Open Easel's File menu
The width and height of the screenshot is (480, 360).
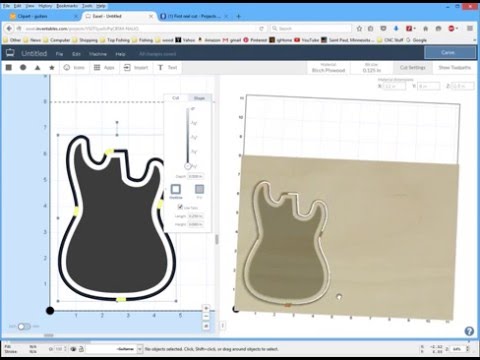point(59,54)
